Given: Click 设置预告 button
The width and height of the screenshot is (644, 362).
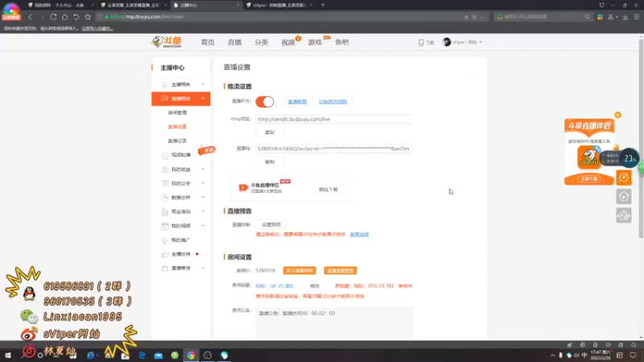Looking at the screenshot, I should pyautogui.click(x=271, y=224).
